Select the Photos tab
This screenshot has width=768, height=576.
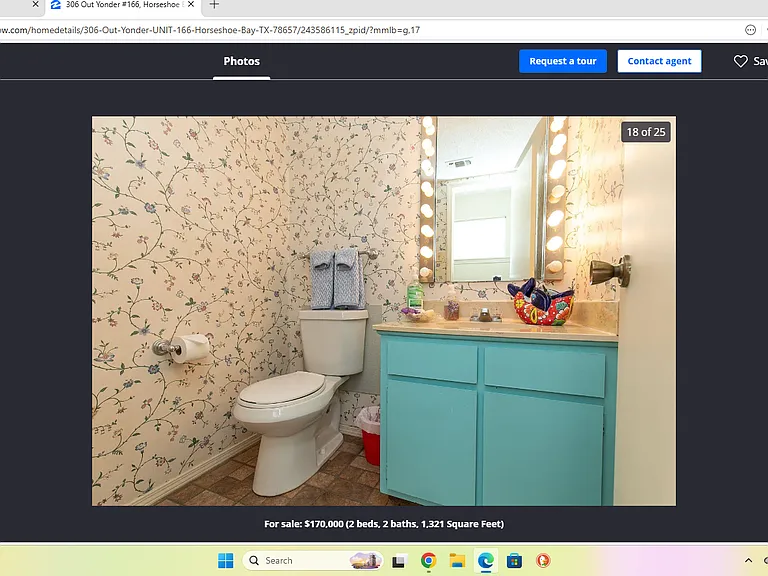click(241, 61)
